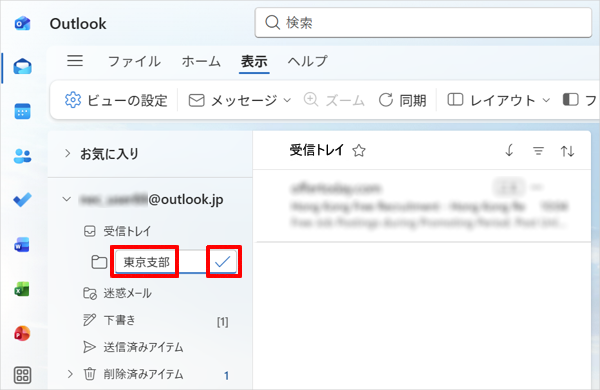600x390 pixels.
Task: Launch Excel from the app bar
Action: click(22, 289)
